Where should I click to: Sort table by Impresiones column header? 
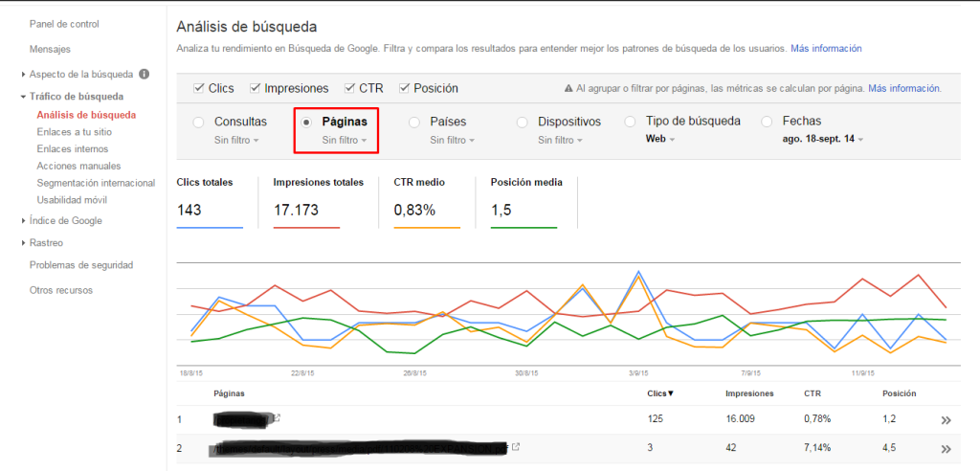pyautogui.click(x=749, y=393)
